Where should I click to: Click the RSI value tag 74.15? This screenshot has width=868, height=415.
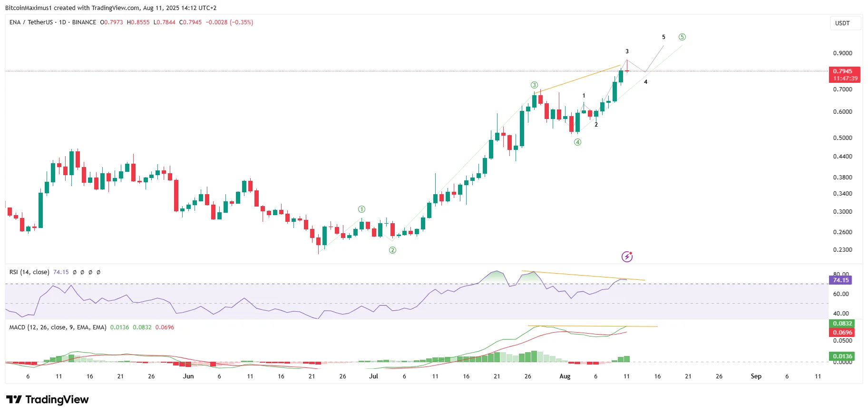pos(840,280)
